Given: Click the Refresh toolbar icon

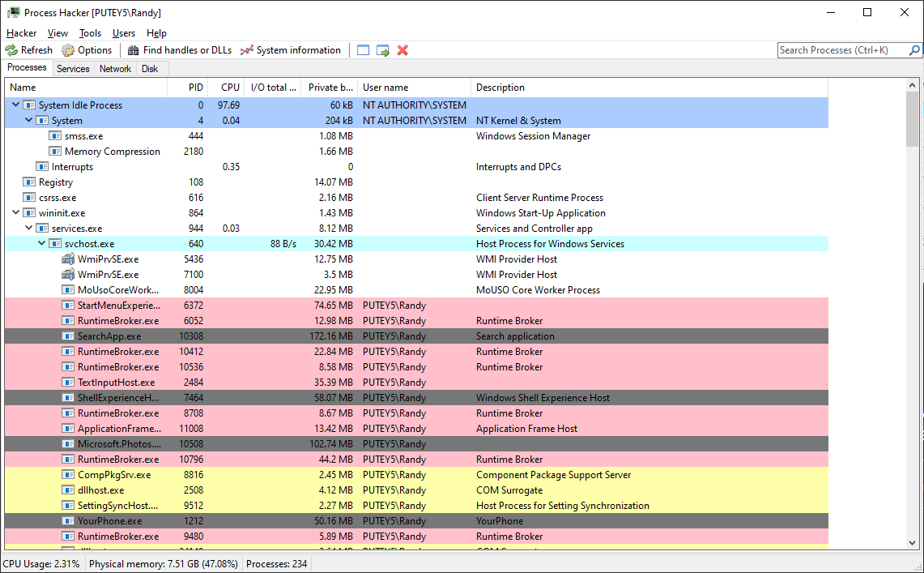Looking at the screenshot, I should [x=12, y=49].
